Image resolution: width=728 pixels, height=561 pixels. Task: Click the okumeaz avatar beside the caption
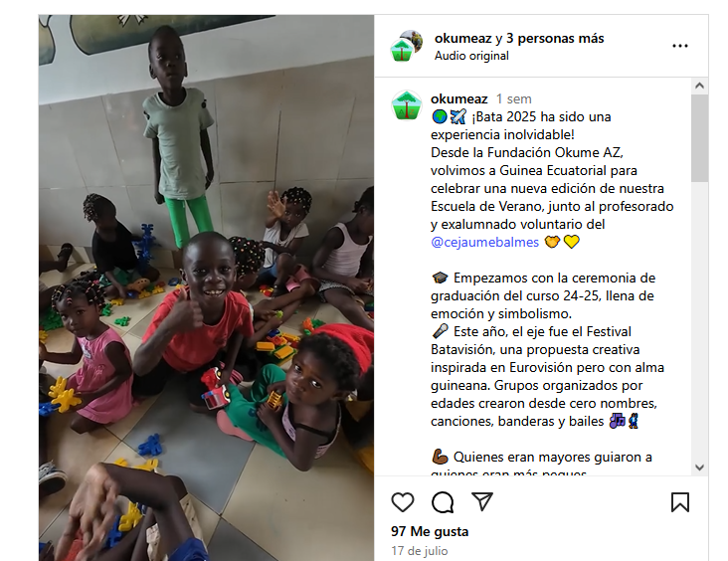pos(406,105)
